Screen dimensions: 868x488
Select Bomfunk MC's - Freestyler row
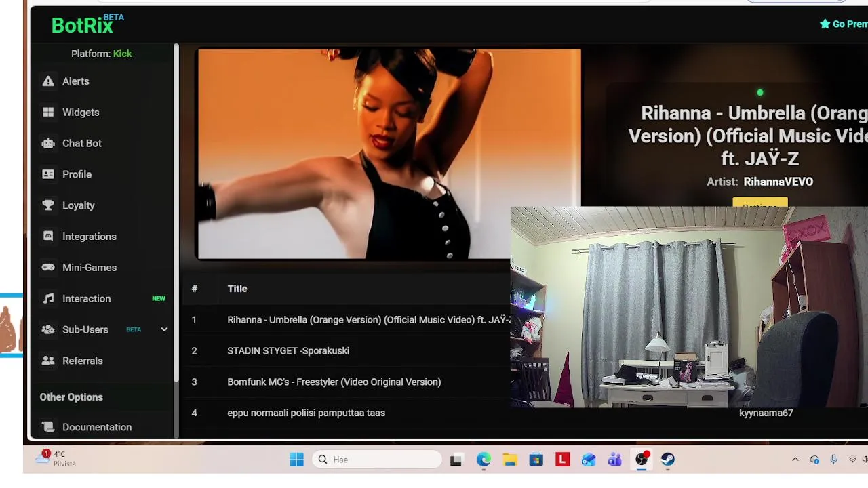click(x=346, y=382)
